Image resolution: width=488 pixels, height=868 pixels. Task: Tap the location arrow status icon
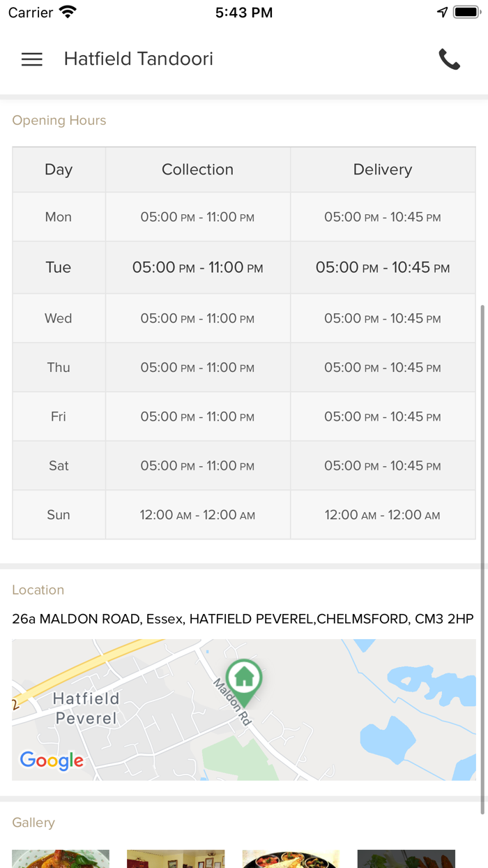click(x=442, y=13)
